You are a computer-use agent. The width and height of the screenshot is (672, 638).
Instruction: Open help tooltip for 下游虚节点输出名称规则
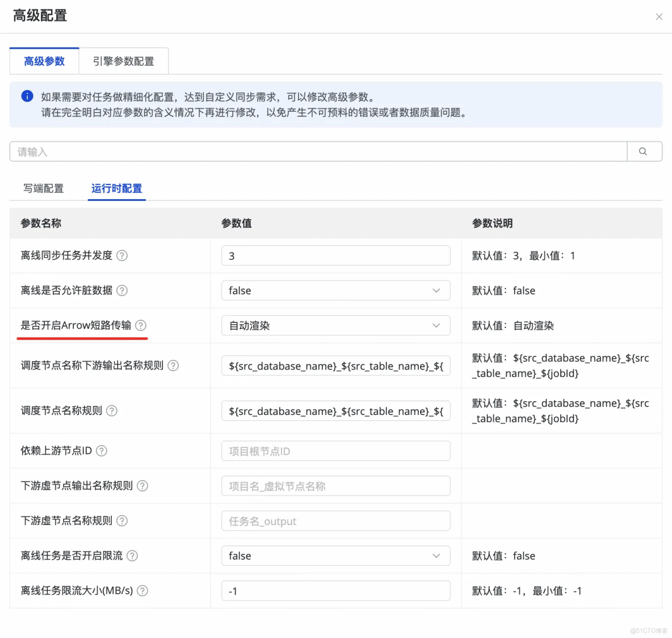point(142,486)
